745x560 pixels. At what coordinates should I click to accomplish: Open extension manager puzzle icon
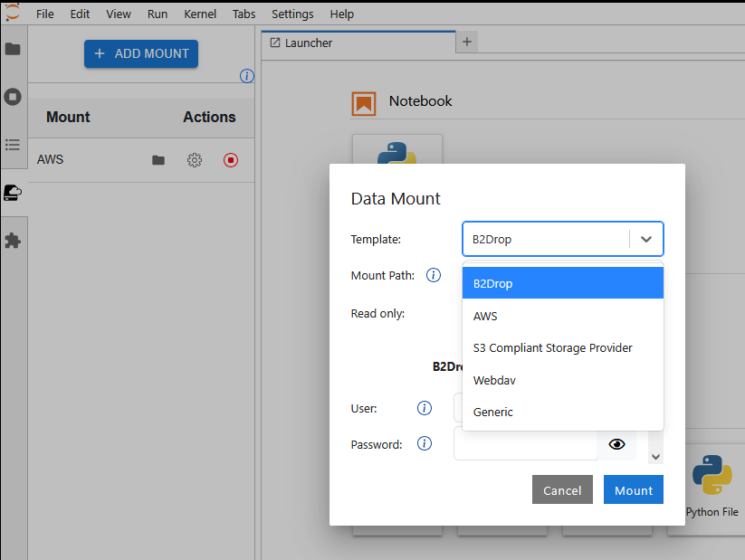[x=13, y=241]
